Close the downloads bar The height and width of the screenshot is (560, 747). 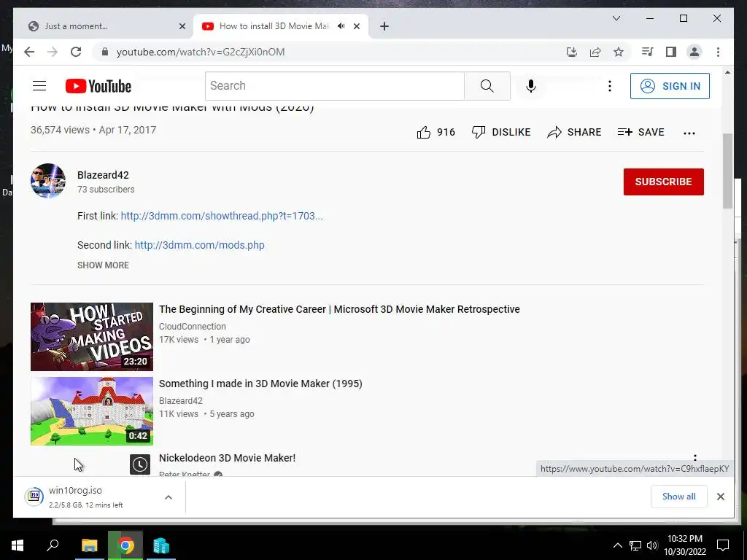(720, 497)
